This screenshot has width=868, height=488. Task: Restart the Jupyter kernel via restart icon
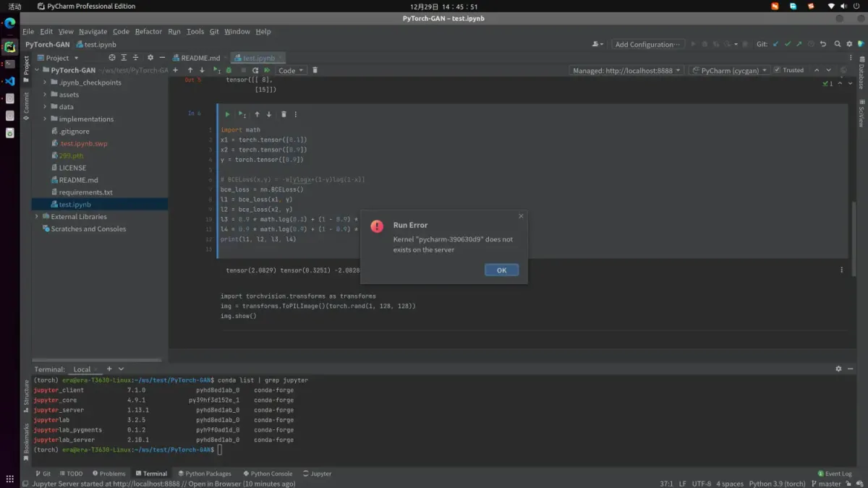(x=255, y=70)
